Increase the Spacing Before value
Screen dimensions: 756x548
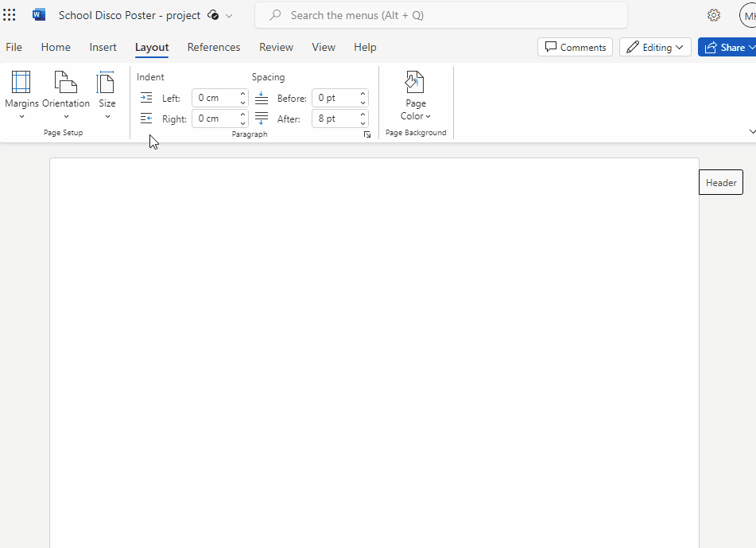click(363, 94)
